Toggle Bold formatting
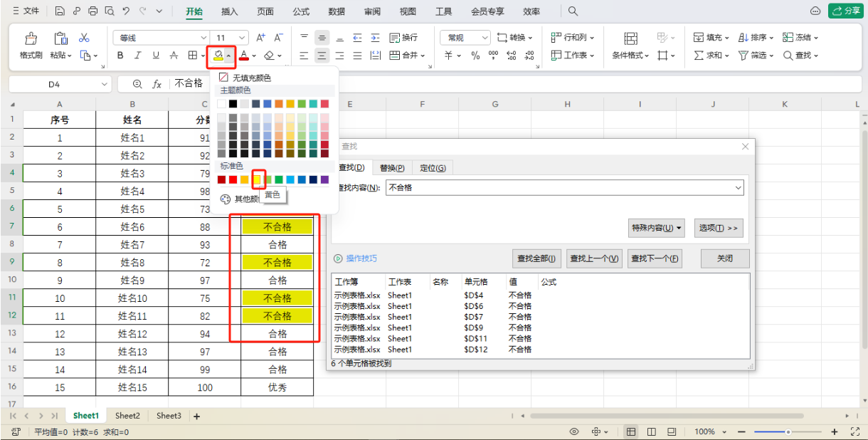868x440 pixels. pyautogui.click(x=120, y=56)
